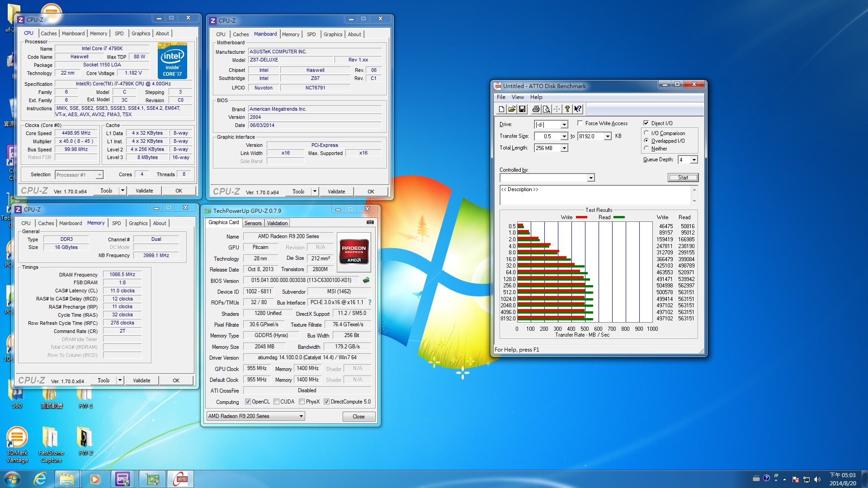Click the context help arrow-question icon
Image resolution: width=868 pixels, height=488 pixels.
[x=578, y=109]
